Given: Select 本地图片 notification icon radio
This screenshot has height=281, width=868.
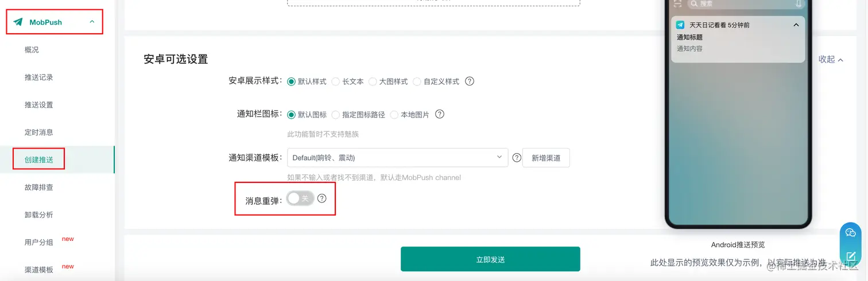Looking at the screenshot, I should (394, 115).
